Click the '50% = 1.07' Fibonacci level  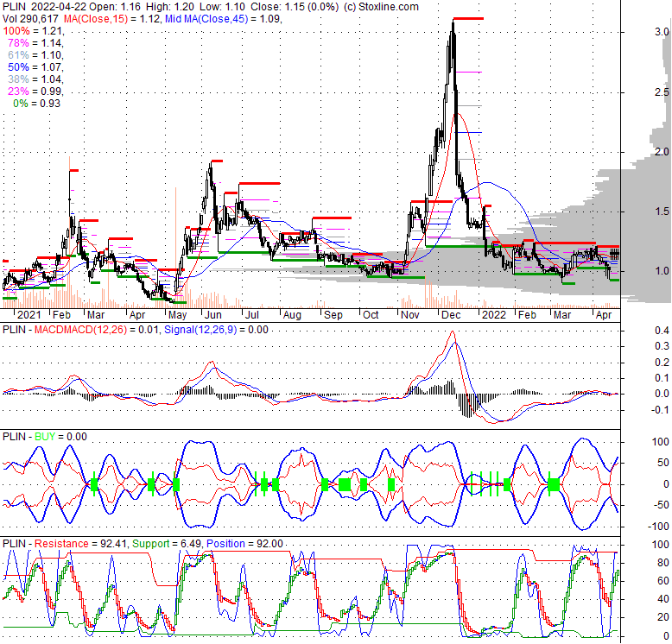tap(35, 66)
